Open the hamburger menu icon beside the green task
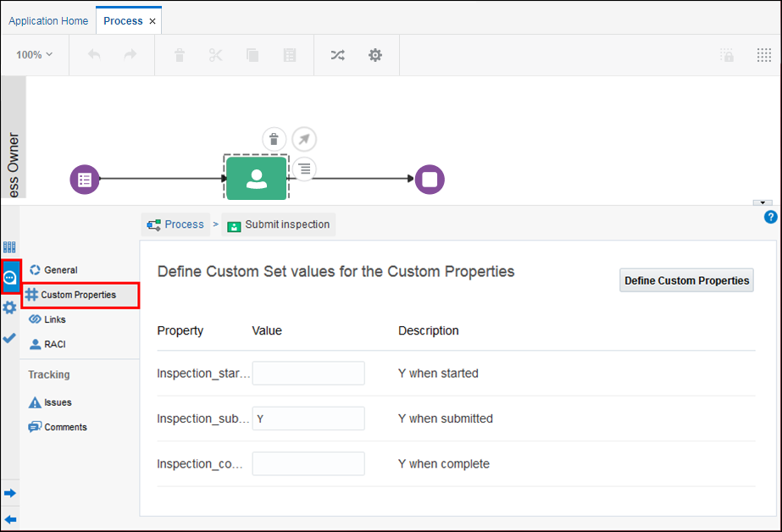The height and width of the screenshot is (532, 782). [304, 169]
